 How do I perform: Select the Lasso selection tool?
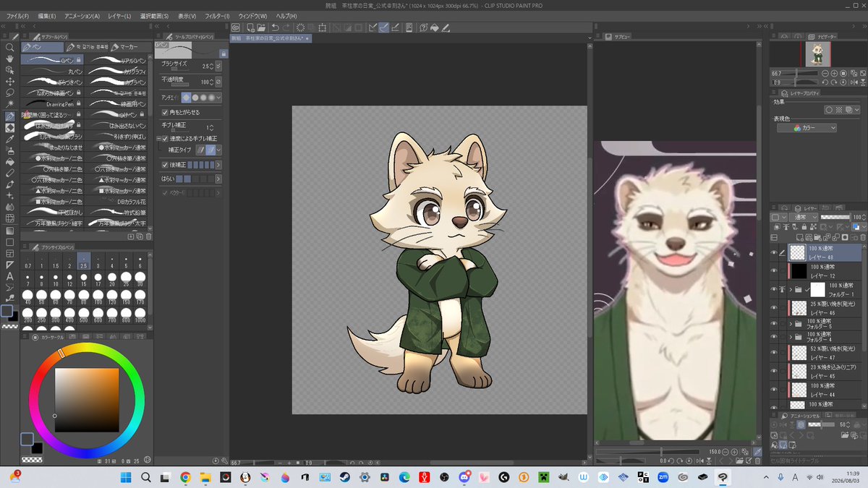[10, 93]
